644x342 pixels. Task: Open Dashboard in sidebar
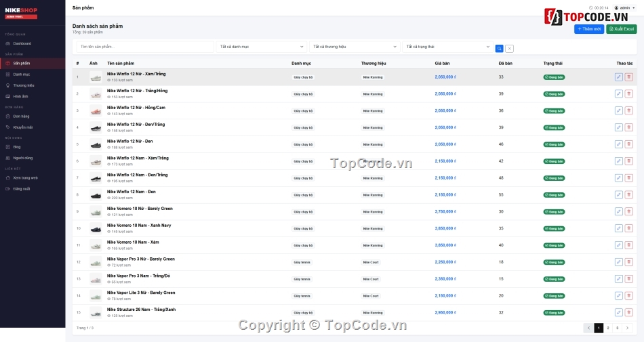click(33, 43)
